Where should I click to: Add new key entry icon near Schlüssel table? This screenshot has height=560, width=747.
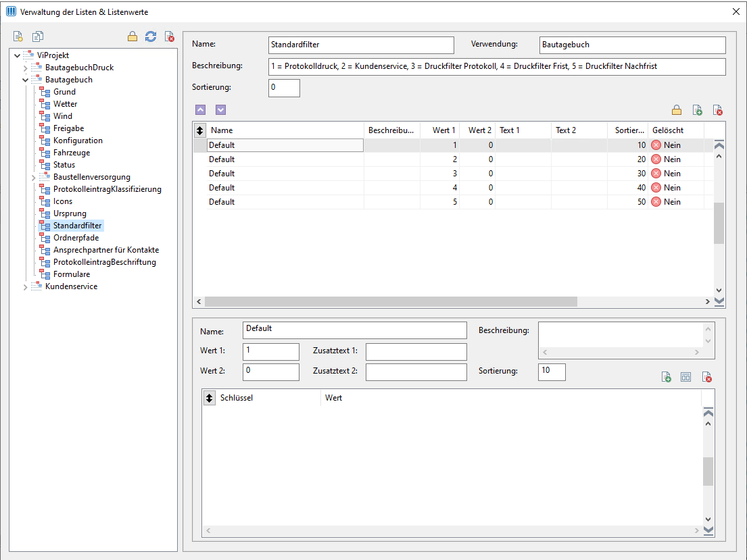click(667, 378)
